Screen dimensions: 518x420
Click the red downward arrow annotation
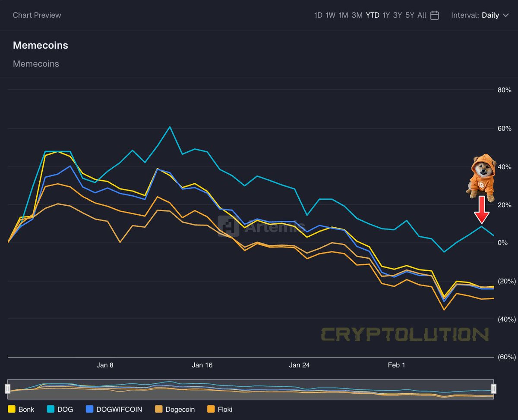point(482,210)
